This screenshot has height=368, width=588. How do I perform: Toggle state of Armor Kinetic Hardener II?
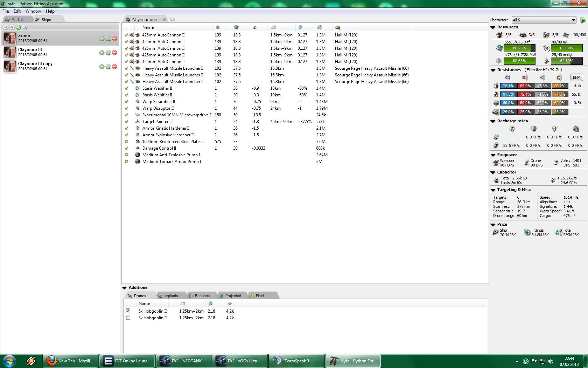[x=126, y=128]
